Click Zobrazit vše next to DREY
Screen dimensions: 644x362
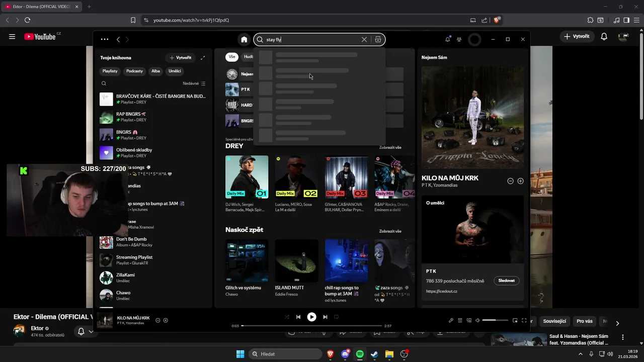[x=390, y=147]
